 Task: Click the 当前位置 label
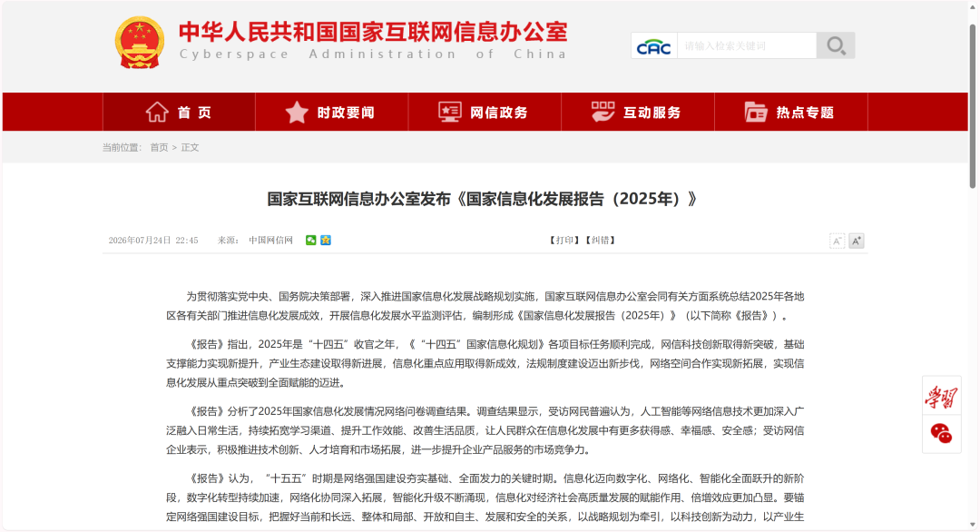122,148
